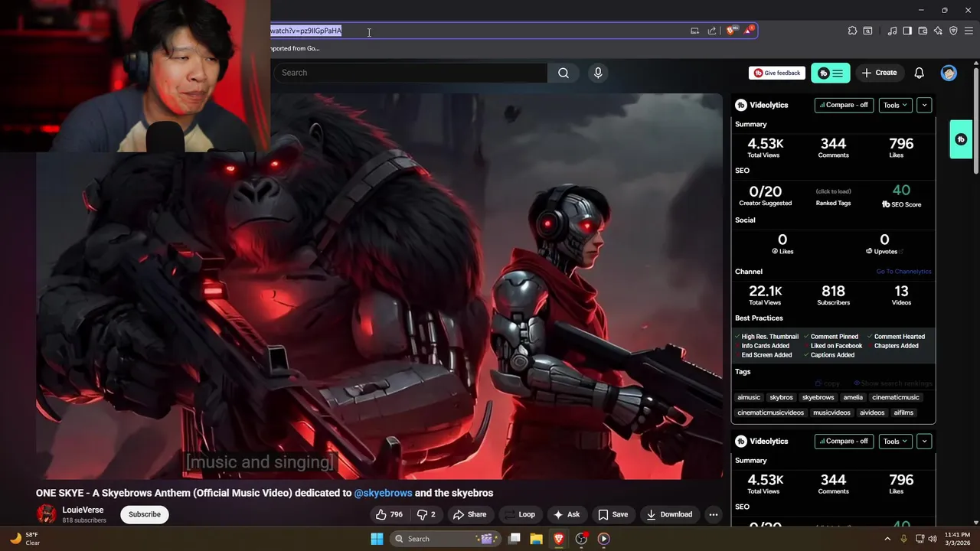Click the aivideos tag
Viewport: 980px width, 551px height.
pos(872,412)
